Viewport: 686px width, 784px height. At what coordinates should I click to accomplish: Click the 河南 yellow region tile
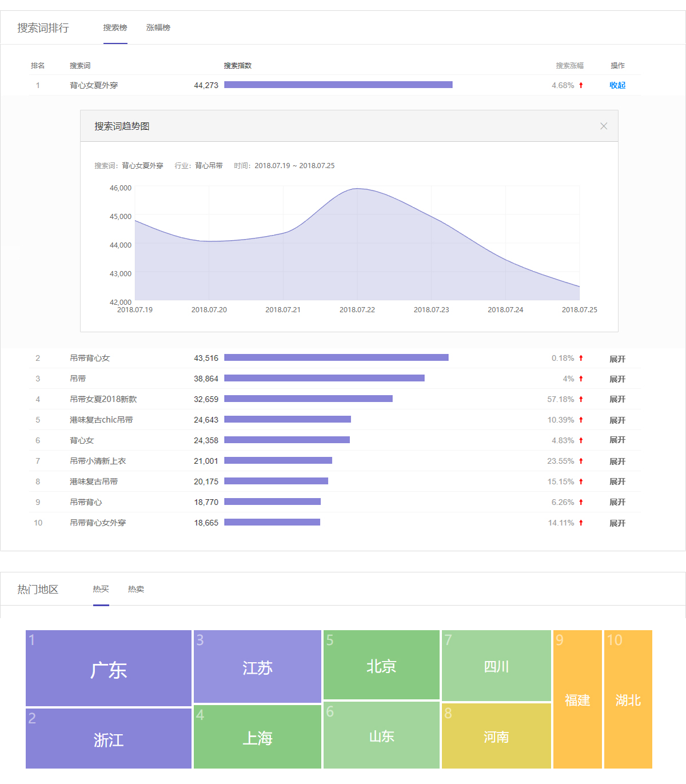[496, 736]
